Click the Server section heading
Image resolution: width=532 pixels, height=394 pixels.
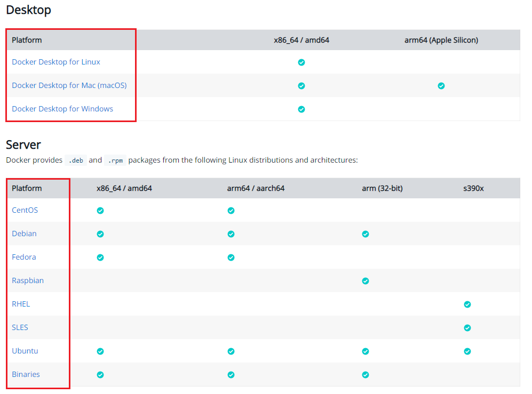pos(23,145)
